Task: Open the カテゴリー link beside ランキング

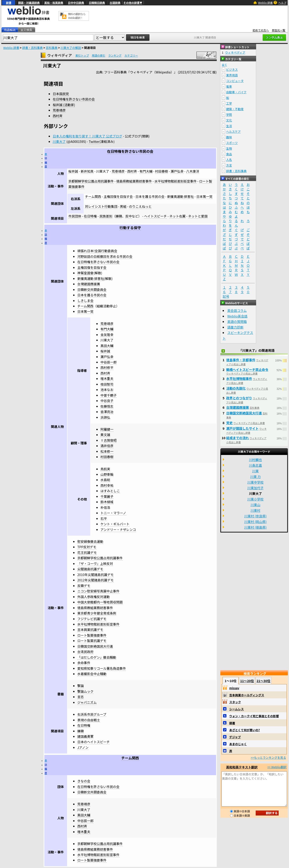Action: pos(131,56)
